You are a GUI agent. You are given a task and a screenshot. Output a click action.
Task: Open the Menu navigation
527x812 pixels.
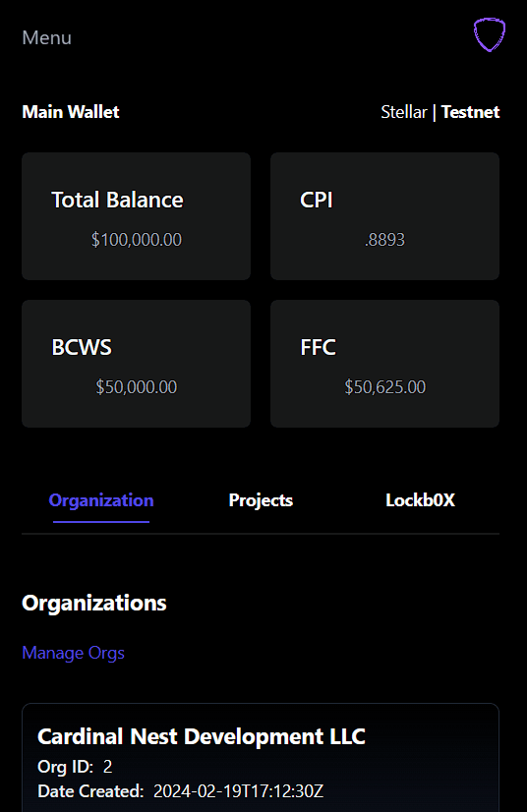pyautogui.click(x=46, y=37)
